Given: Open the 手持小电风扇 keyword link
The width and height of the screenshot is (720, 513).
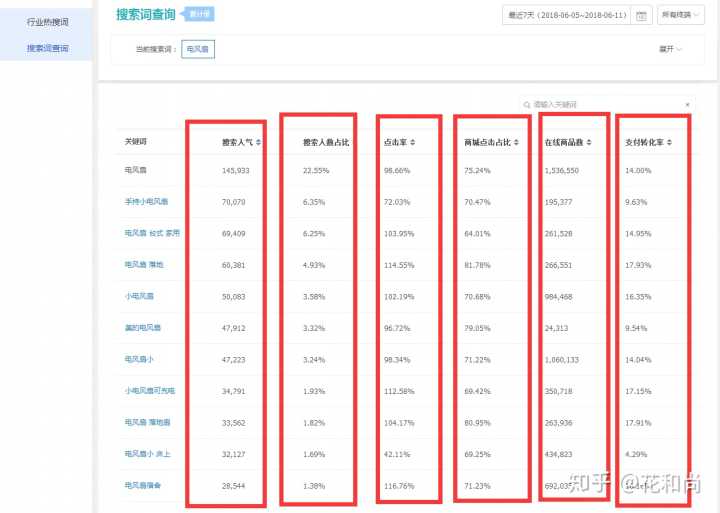Looking at the screenshot, I should (146, 201).
